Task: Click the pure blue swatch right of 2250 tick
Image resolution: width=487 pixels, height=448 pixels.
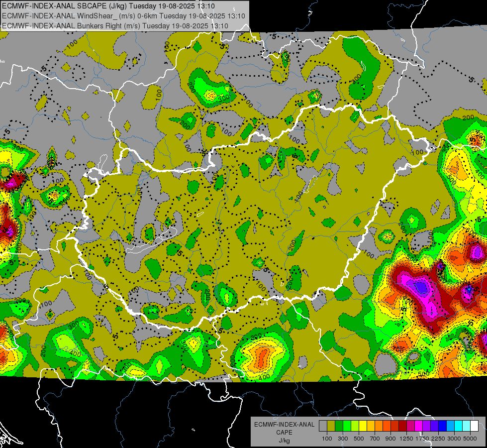Action: (x=443, y=426)
